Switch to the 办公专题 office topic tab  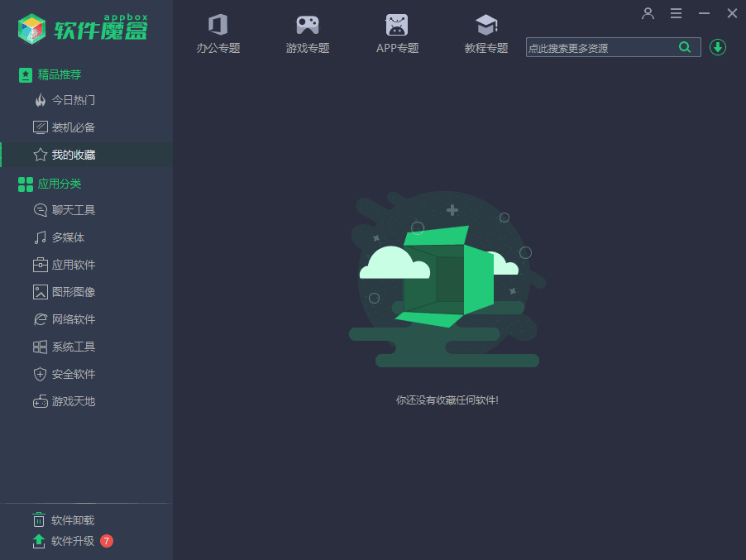click(x=218, y=33)
